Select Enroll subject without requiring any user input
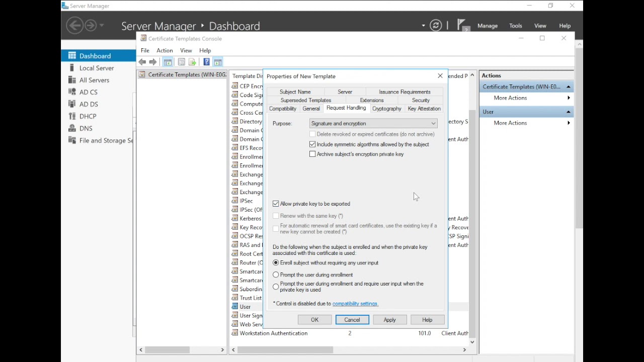The width and height of the screenshot is (644, 362). pyautogui.click(x=276, y=262)
